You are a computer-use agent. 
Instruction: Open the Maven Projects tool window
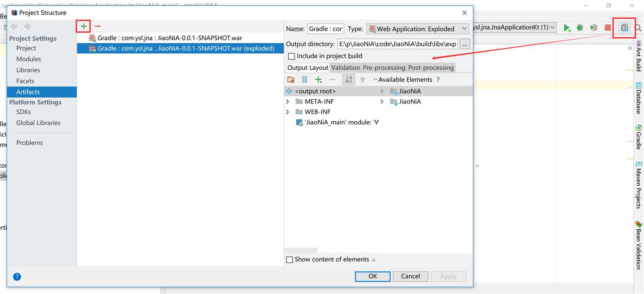click(639, 185)
